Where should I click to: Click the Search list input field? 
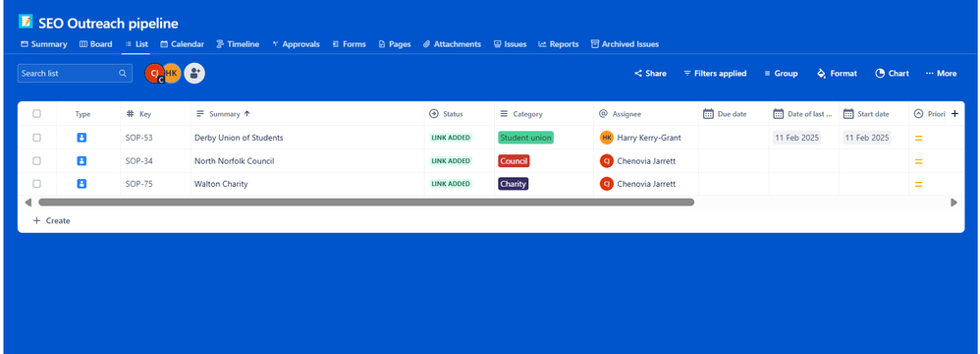point(75,73)
